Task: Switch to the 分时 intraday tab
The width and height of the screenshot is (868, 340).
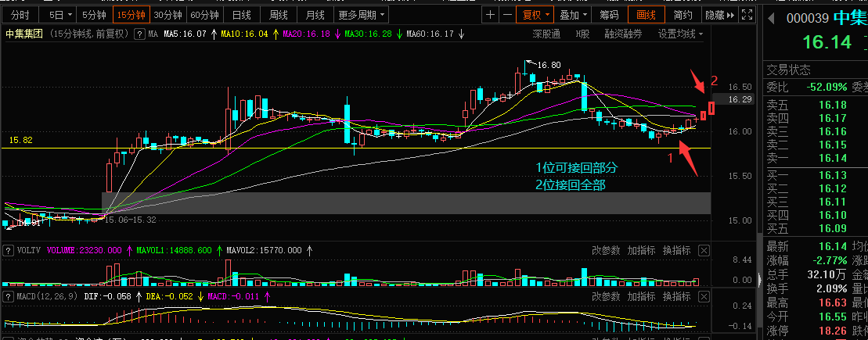Action: [x=22, y=15]
